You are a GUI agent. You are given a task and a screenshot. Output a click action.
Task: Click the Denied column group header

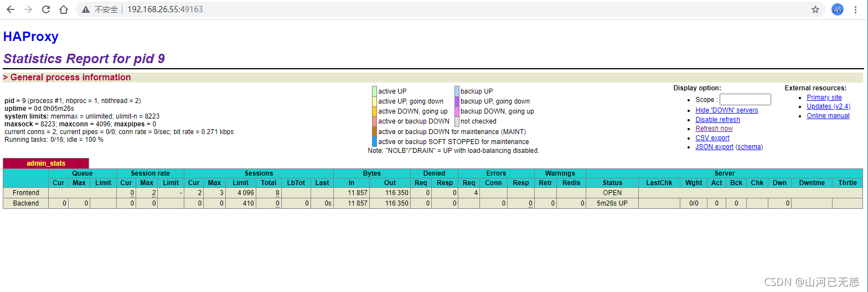[x=434, y=173]
